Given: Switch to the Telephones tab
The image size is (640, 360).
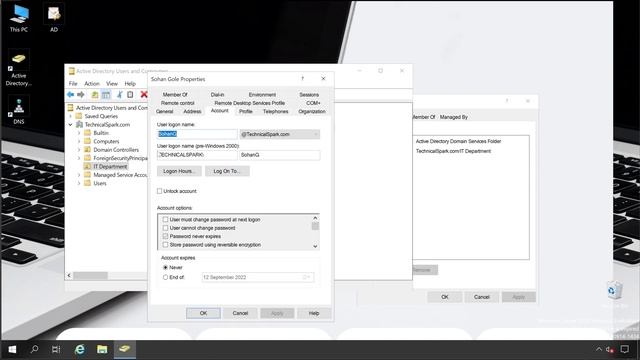Looking at the screenshot, I should [x=276, y=111].
